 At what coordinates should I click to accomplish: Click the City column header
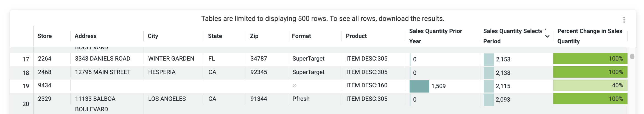point(153,36)
